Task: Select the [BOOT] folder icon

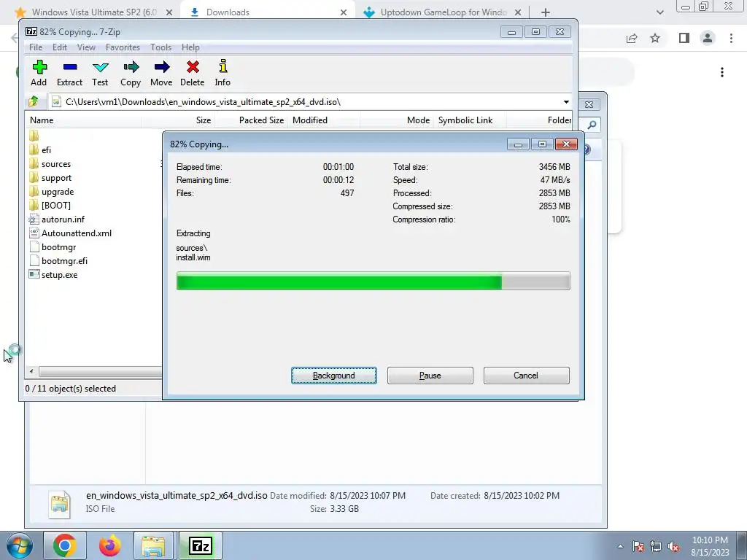Action: (x=34, y=205)
